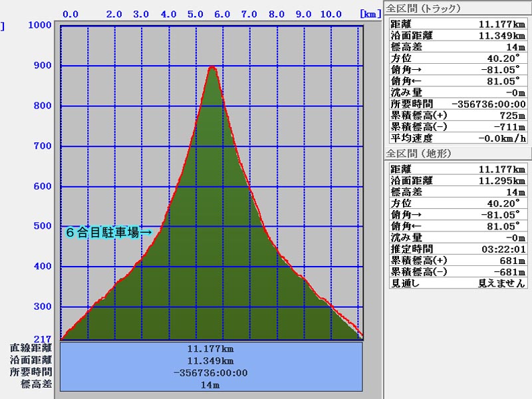Viewport: 532px width, 399px height.
Task: Click the 沿面距離 11.295km terrain value
Action: [x=502, y=180]
